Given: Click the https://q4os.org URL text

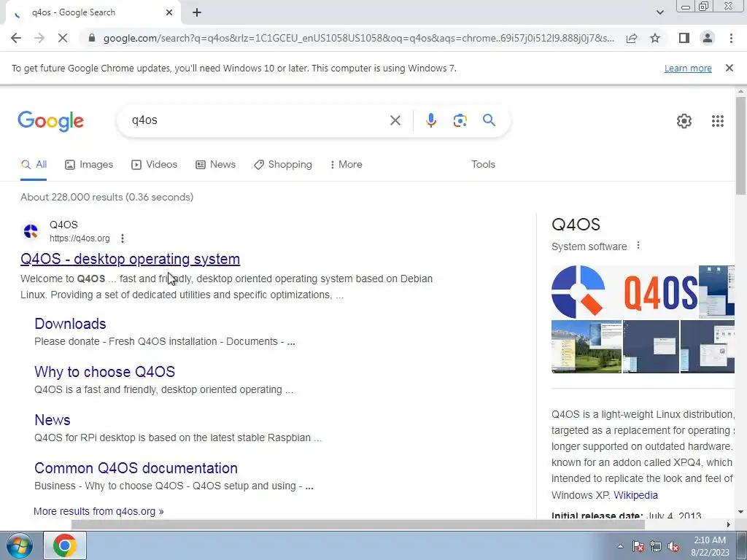Looking at the screenshot, I should (80, 238).
